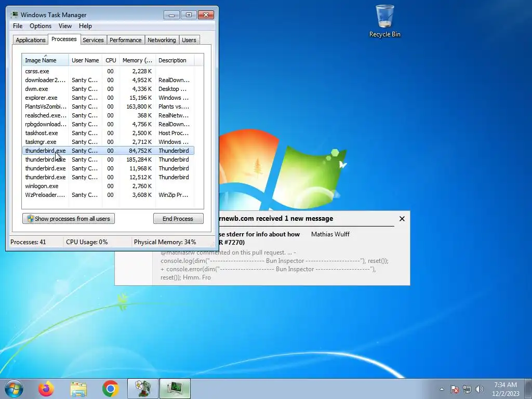Show hidden tray icons arrow
The image size is (532, 399).
click(x=442, y=389)
